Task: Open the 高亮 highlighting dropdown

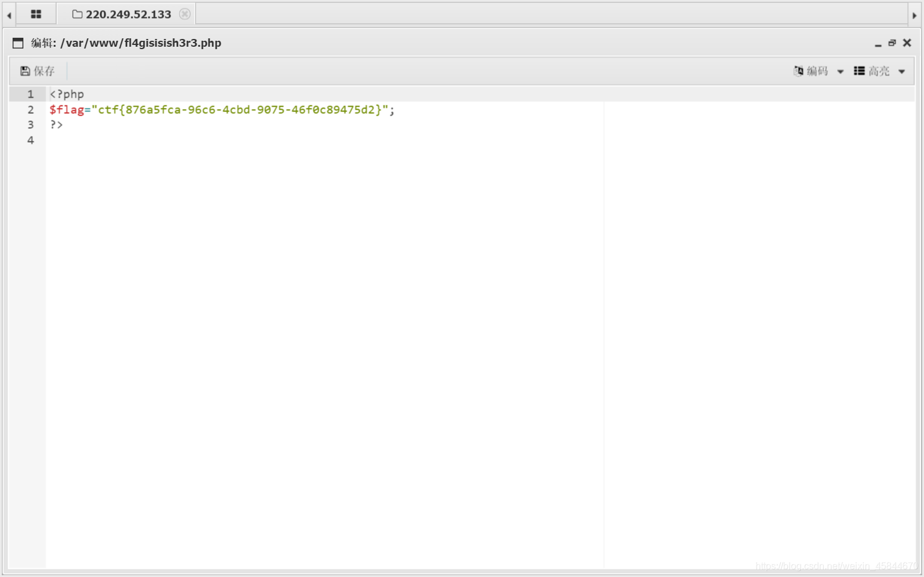Action: (878, 71)
